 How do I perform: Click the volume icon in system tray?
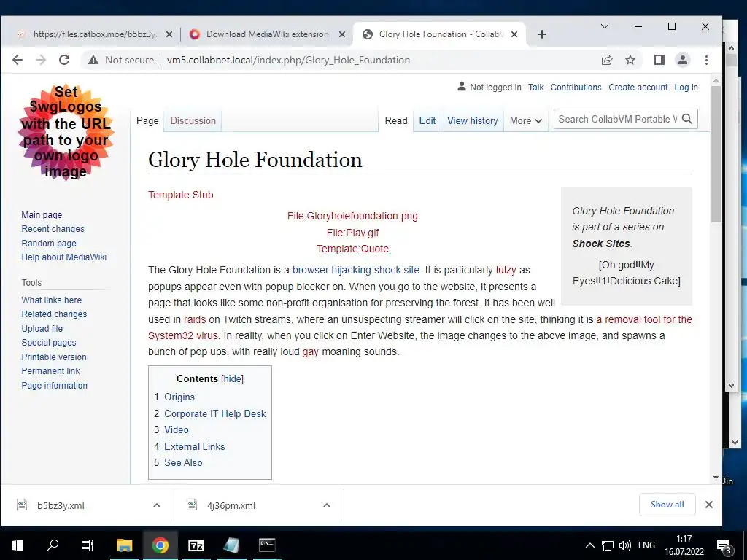click(624, 545)
